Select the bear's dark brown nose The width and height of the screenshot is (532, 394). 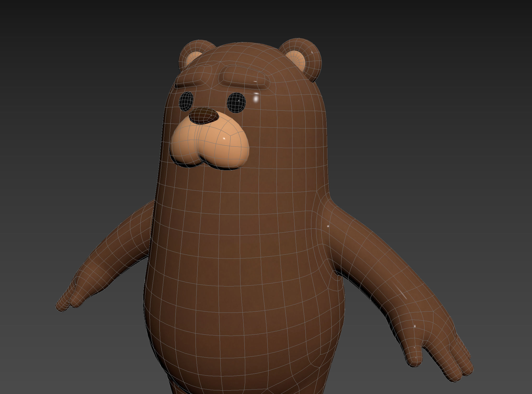(204, 116)
